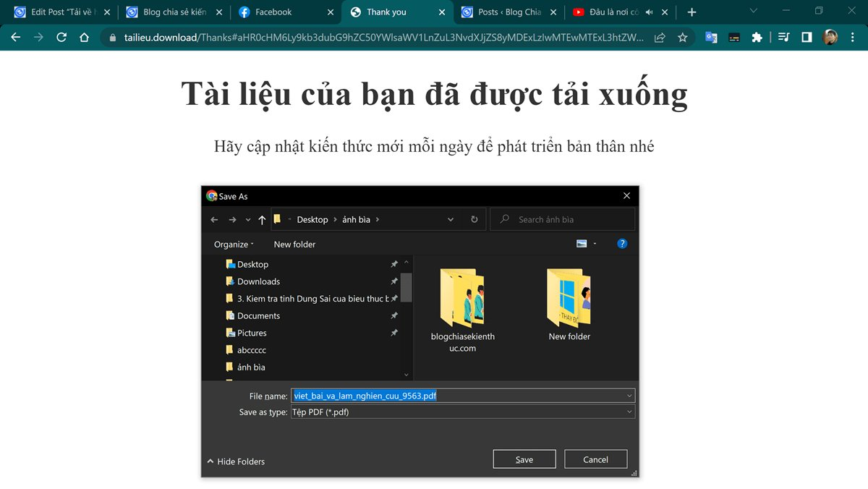The image size is (868, 489).
Task: Open the help icon in Save As dialog
Action: point(622,244)
